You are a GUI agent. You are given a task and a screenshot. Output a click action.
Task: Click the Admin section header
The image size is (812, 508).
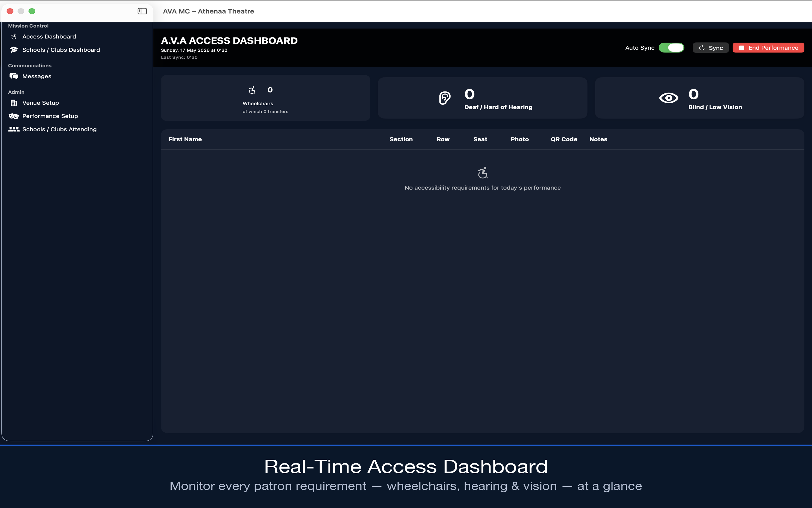click(16, 92)
